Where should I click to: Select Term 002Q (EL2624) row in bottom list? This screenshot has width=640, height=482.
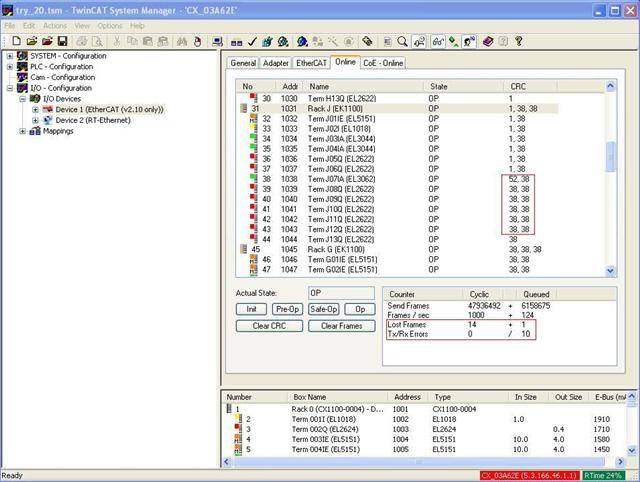click(x=424, y=429)
